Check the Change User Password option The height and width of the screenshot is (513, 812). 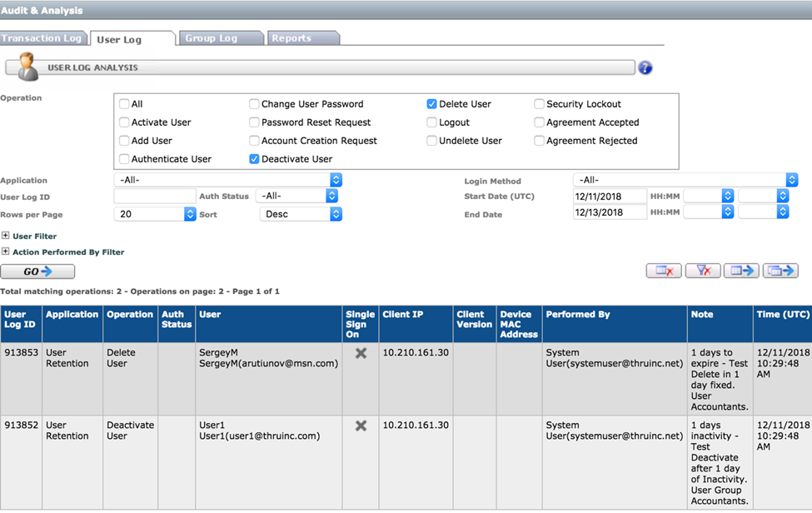coord(254,104)
